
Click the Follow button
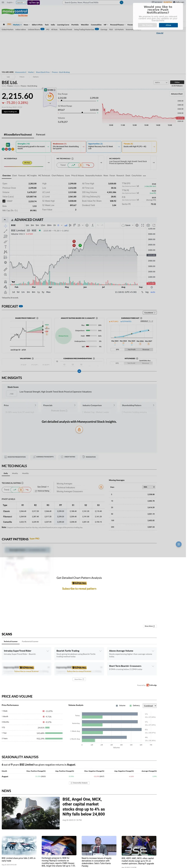(x=177, y=82)
